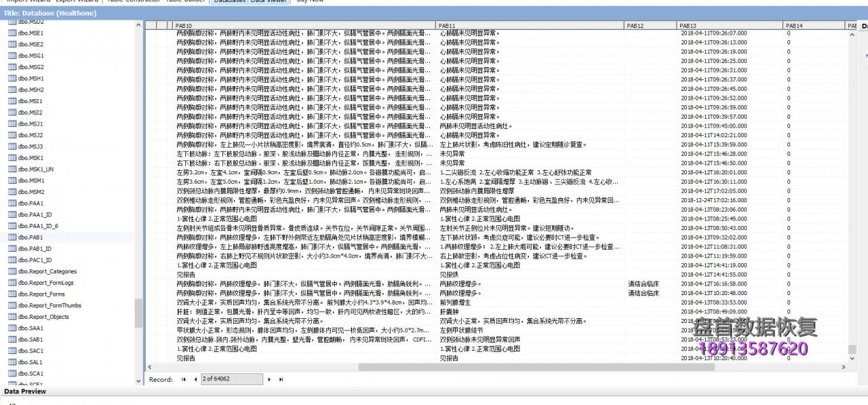Click the record number field showing 2 of 64062

pos(232,379)
